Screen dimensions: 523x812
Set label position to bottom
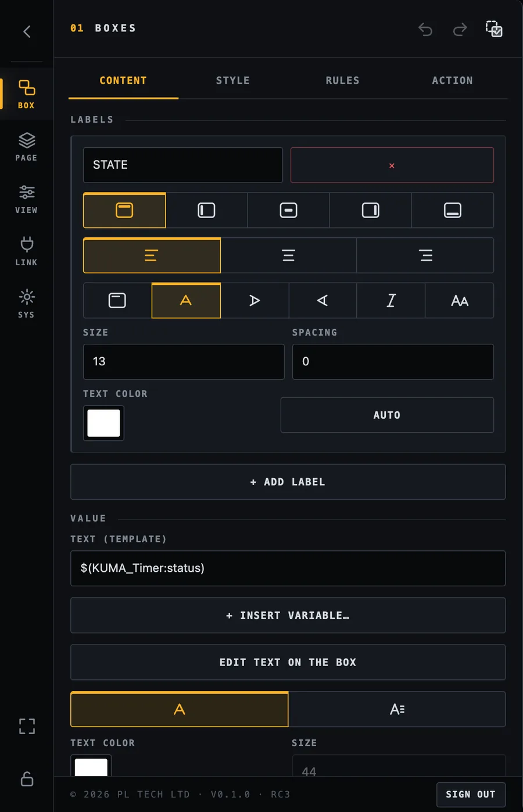tap(453, 210)
